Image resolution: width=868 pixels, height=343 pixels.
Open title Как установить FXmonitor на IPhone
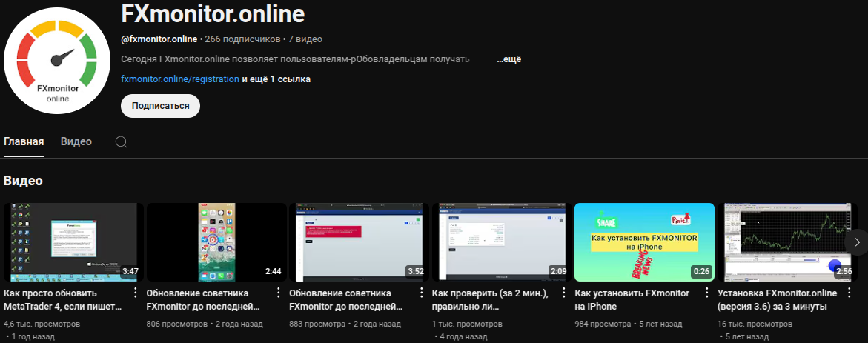[632, 299]
